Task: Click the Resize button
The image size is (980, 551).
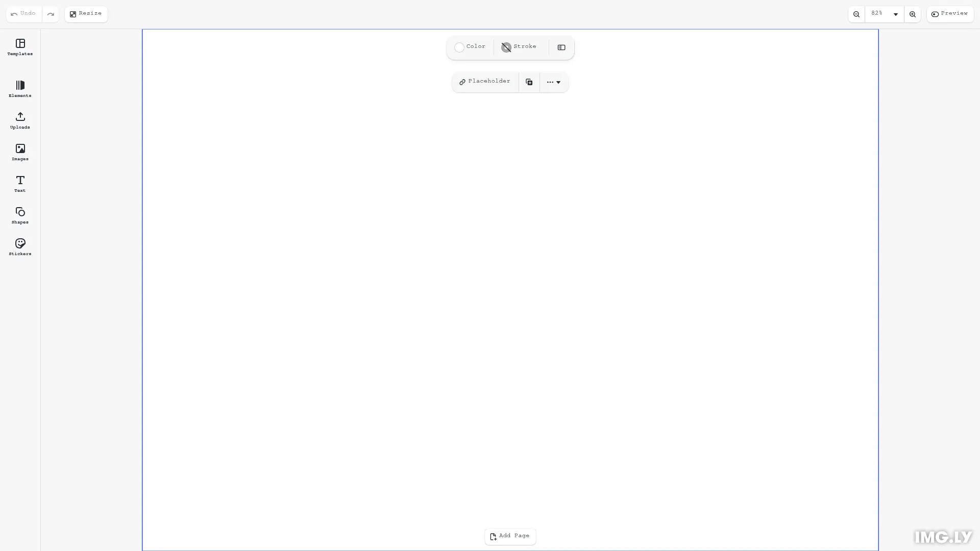Action: (x=85, y=14)
